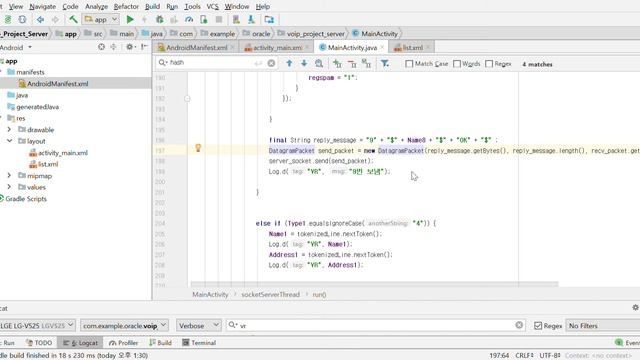Open the Build tool window

(160, 342)
